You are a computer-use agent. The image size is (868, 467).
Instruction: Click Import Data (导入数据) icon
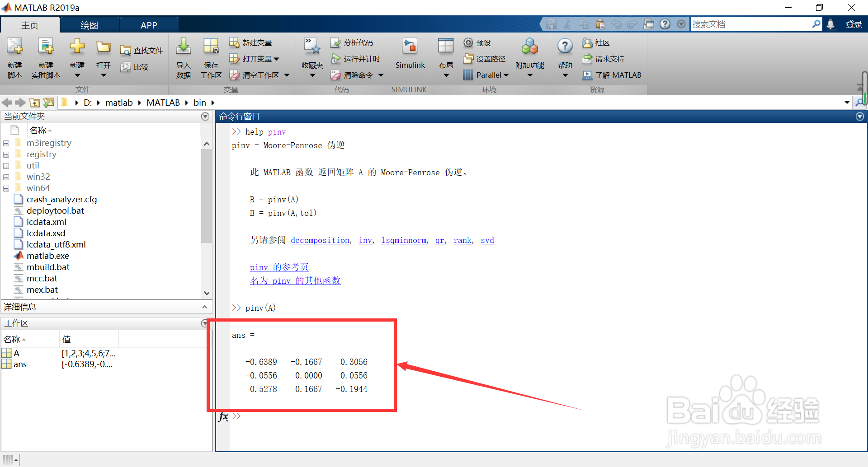[x=183, y=47]
